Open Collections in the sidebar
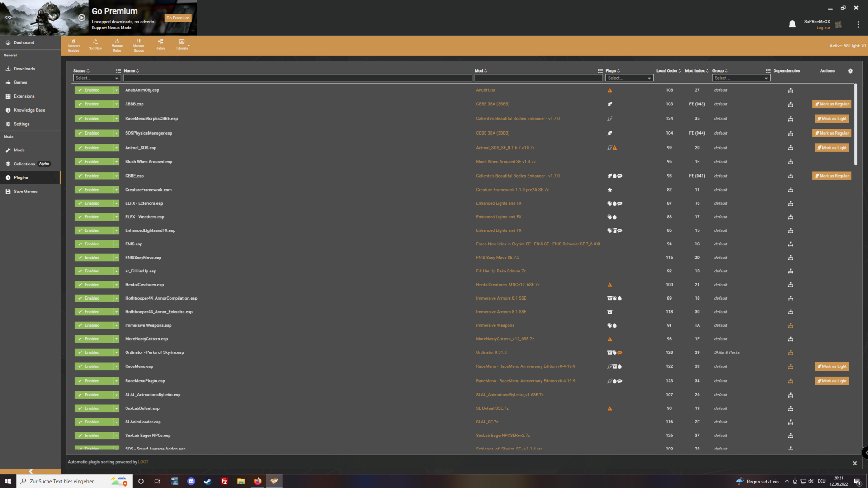 (x=30, y=164)
